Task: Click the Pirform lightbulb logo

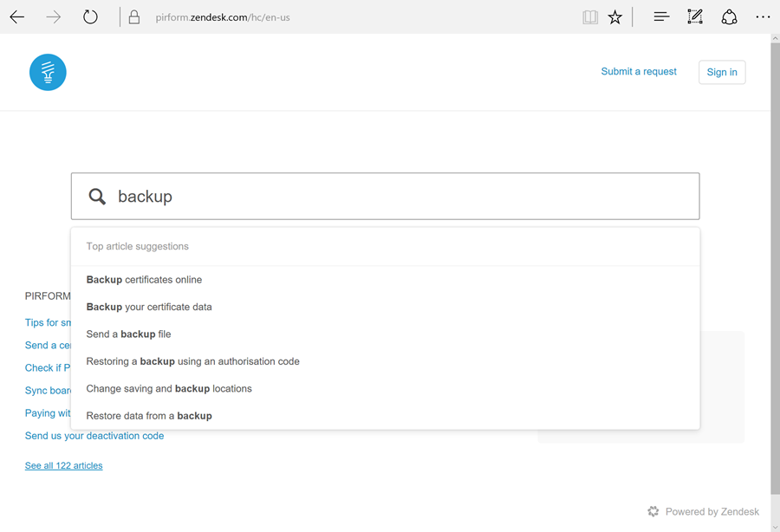Action: click(48, 72)
